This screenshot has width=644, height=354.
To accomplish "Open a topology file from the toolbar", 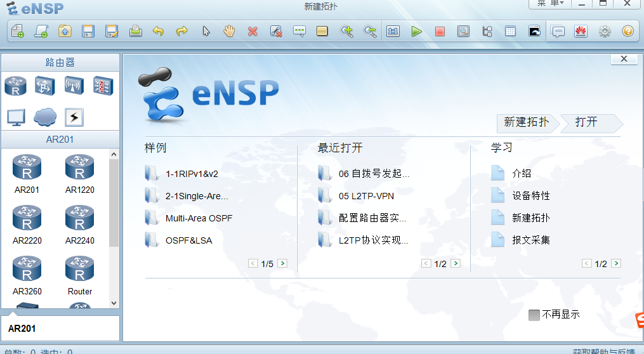I will [65, 31].
